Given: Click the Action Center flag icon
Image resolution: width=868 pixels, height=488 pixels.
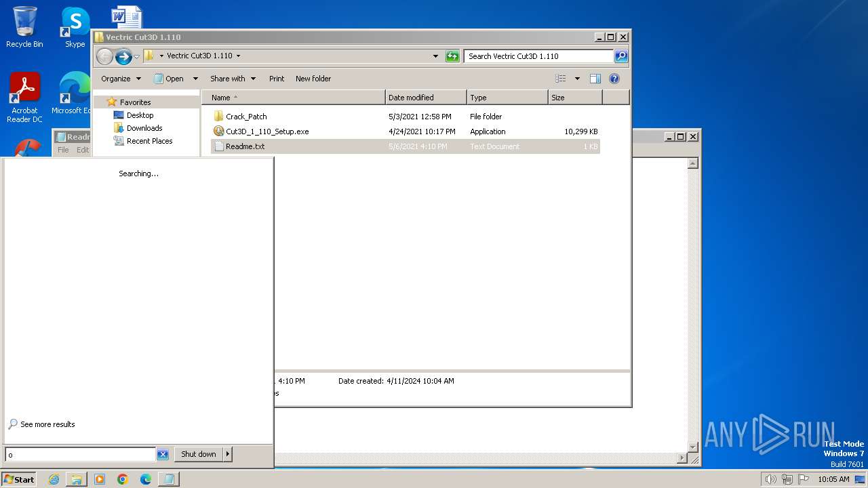Looking at the screenshot, I should (x=804, y=479).
